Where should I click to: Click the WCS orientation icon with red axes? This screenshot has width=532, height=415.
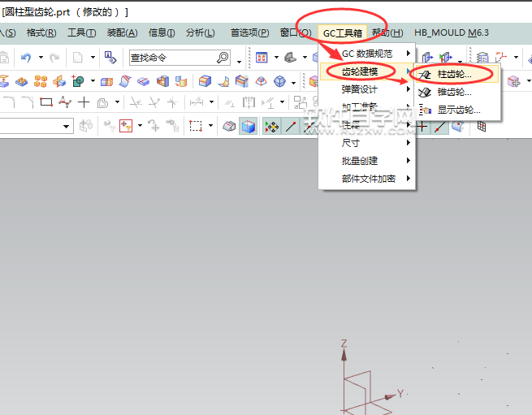pos(501,57)
